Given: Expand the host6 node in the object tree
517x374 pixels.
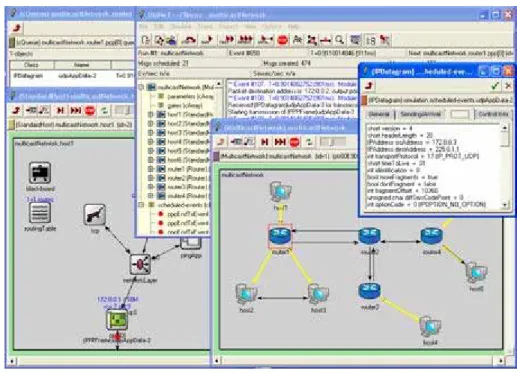Looking at the screenshot, I should 151,160.
